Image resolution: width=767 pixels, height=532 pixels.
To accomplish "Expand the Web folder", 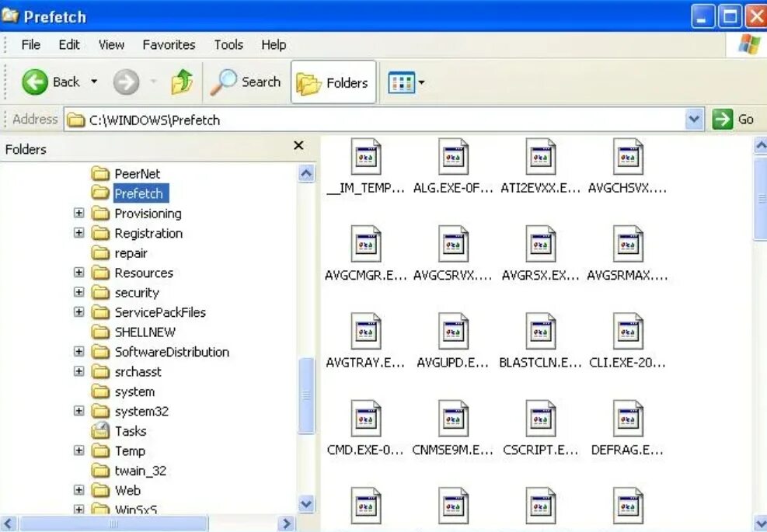I will [78, 489].
